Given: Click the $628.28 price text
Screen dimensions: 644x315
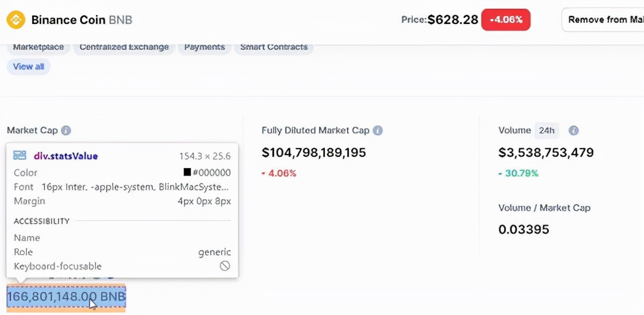Looking at the screenshot, I should coord(453,20).
